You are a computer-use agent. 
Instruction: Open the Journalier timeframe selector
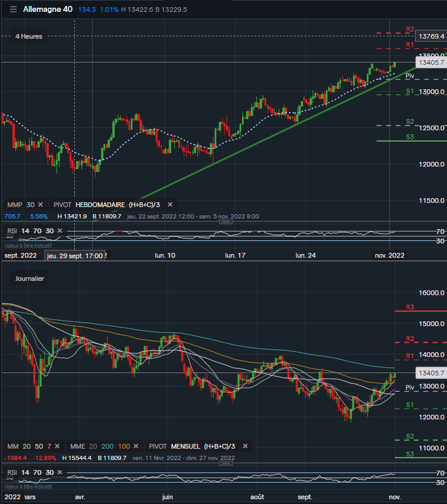click(29, 278)
